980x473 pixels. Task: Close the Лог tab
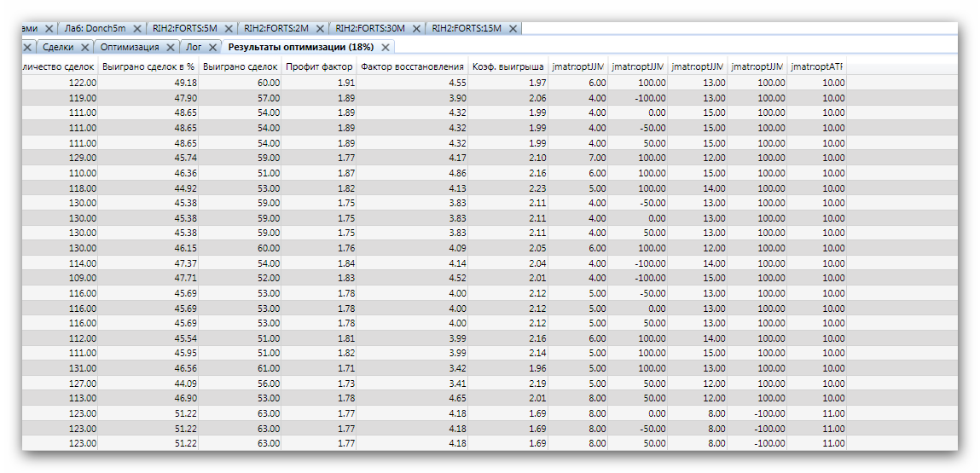[212, 48]
